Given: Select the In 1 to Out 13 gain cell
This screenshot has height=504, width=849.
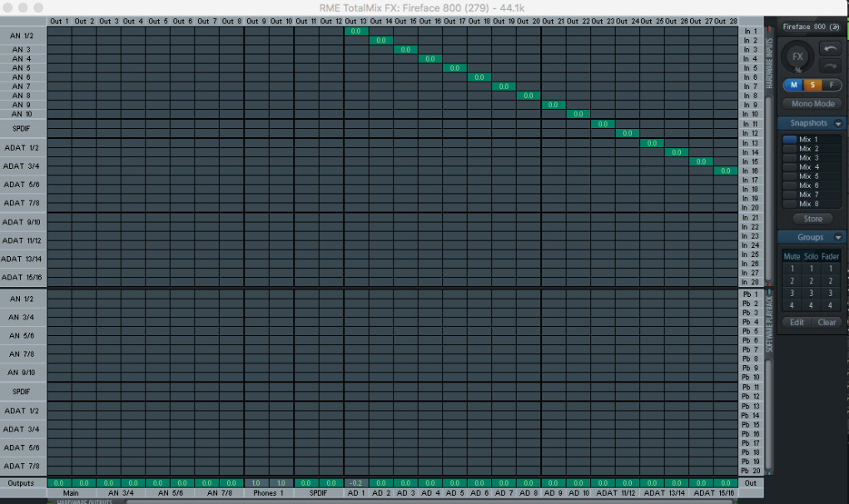Looking at the screenshot, I should tap(355, 32).
